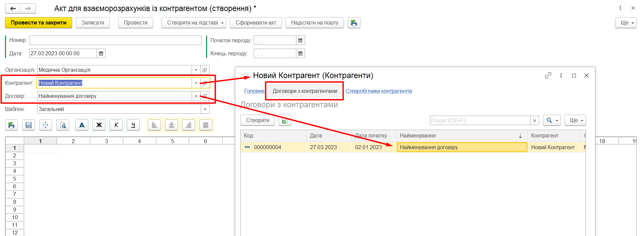644x236 pixels.
Task: Click the copy-contract icon beside Створити
Action: click(285, 121)
